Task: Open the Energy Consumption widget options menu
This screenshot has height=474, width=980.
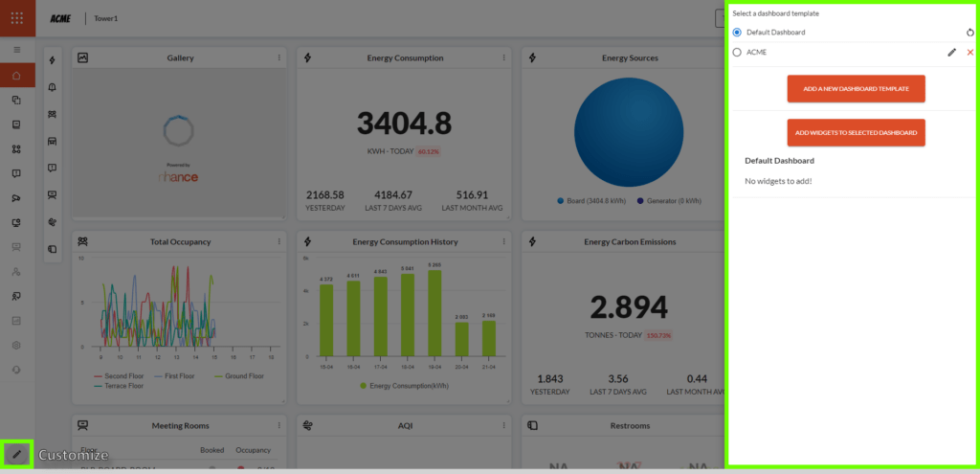Action: (x=504, y=58)
